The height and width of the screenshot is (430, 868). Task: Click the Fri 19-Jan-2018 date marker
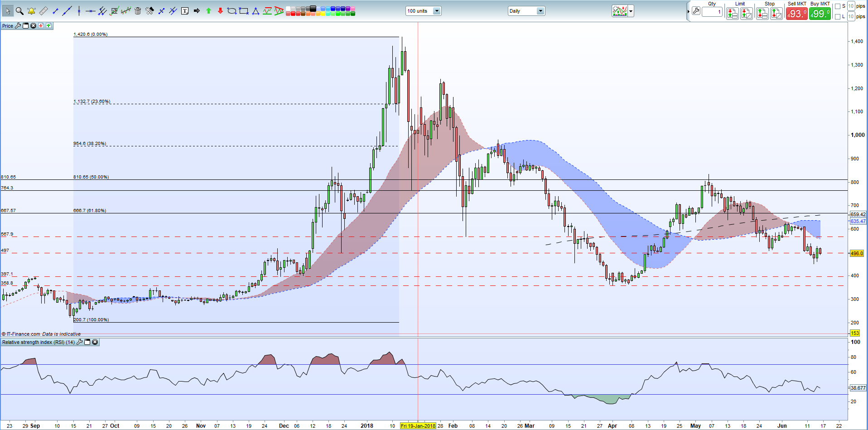pyautogui.click(x=418, y=426)
